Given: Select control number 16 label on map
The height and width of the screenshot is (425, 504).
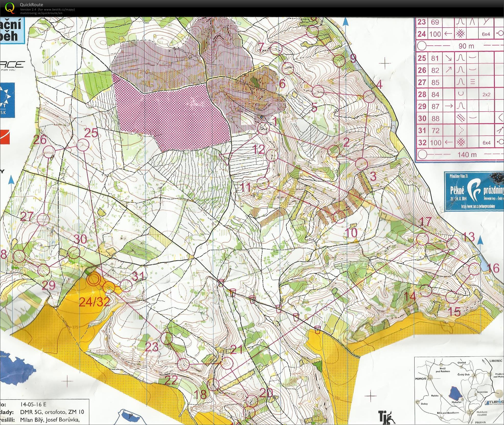Looking at the screenshot, I should 493,268.
